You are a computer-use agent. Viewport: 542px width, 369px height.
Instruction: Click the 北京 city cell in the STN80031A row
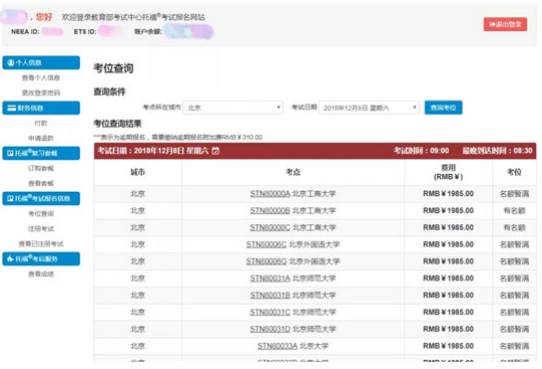click(x=138, y=278)
